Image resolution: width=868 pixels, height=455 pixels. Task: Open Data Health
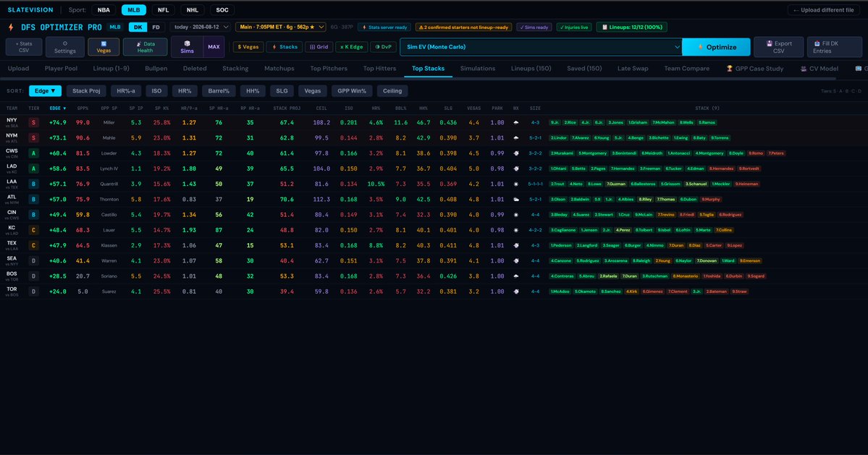[145, 47]
